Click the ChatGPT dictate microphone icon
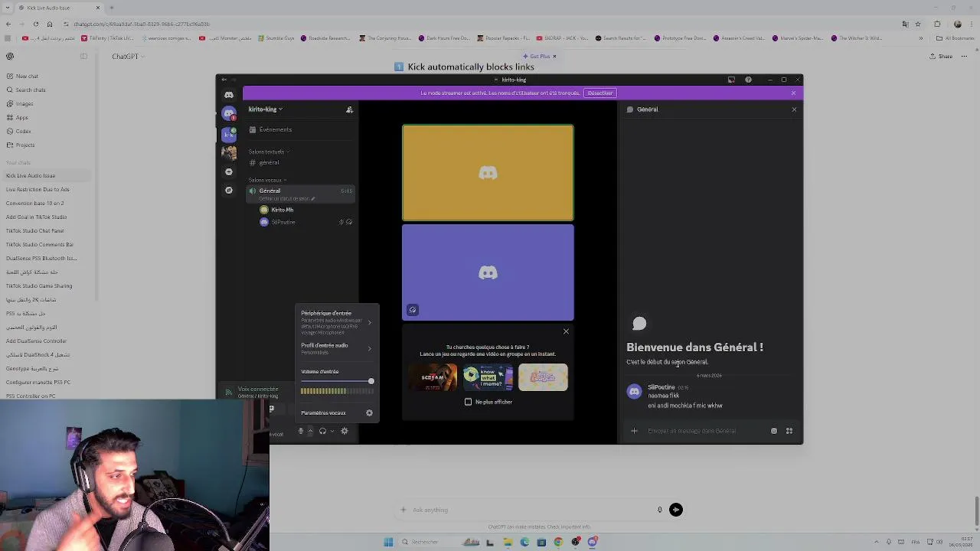Image resolution: width=980 pixels, height=551 pixels. [x=659, y=510]
